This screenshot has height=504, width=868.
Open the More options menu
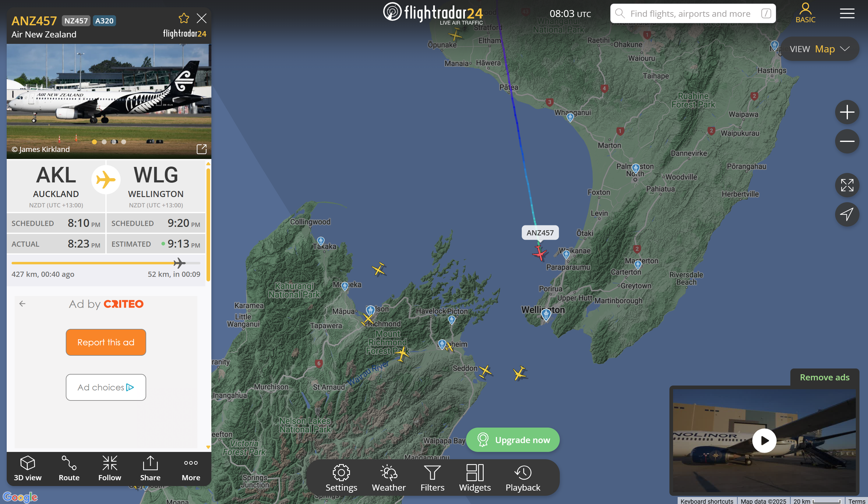(x=191, y=468)
